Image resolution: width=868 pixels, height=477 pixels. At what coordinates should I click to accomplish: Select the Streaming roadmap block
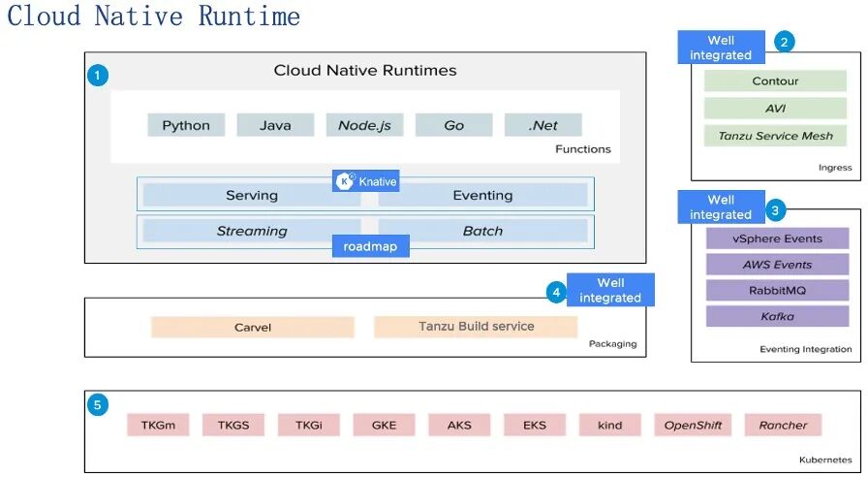coord(252,231)
